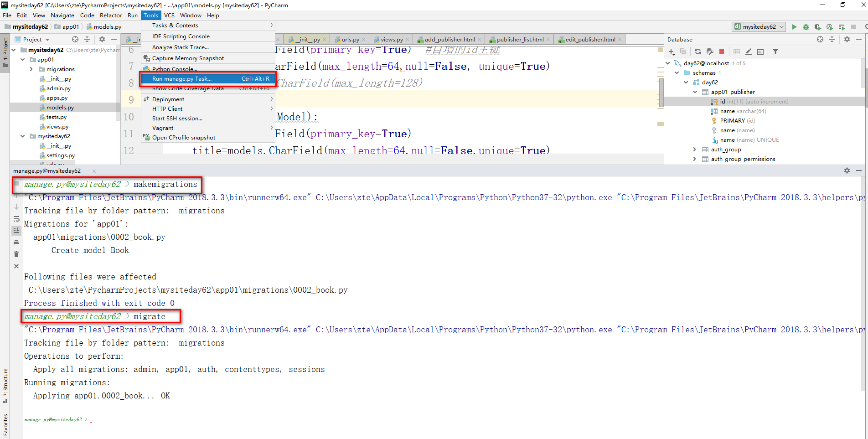Click the Database filter funnel icon

pos(775,52)
